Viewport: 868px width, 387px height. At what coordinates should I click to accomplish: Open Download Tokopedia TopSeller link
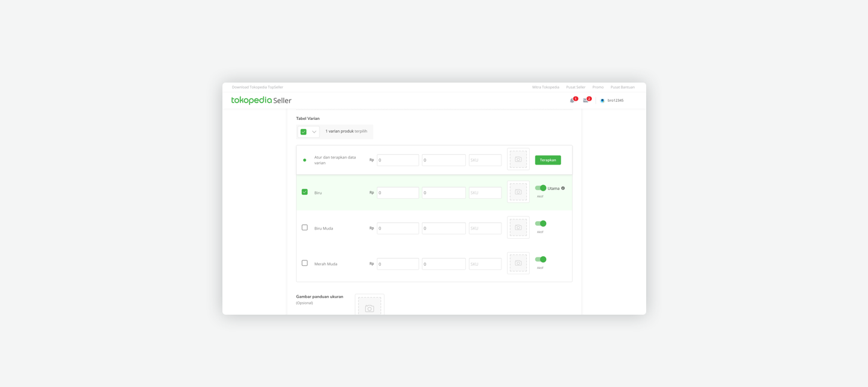(x=257, y=87)
